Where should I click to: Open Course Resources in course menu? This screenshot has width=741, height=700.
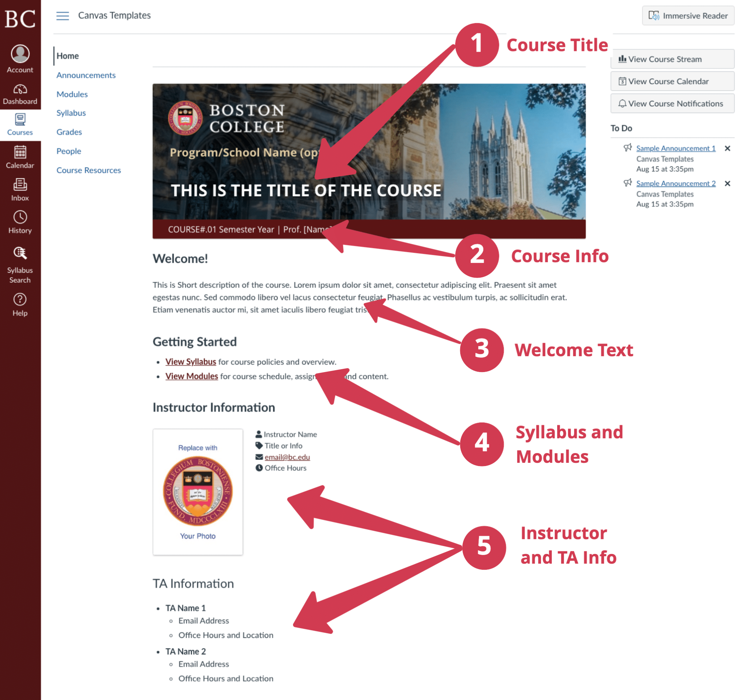[89, 170]
